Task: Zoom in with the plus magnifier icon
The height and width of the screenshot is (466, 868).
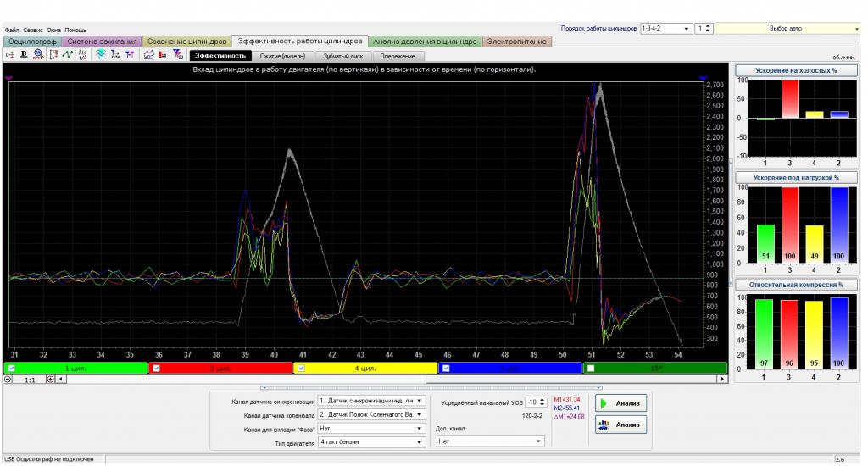Action: tap(50, 380)
